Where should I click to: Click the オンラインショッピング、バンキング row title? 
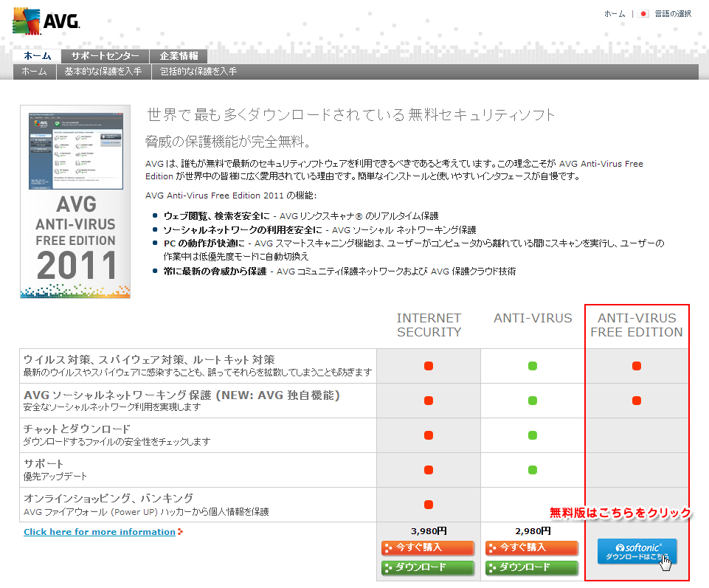tap(108, 499)
